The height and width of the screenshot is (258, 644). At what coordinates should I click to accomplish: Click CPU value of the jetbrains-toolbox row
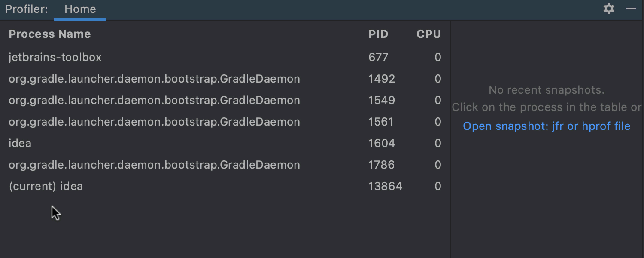click(438, 57)
